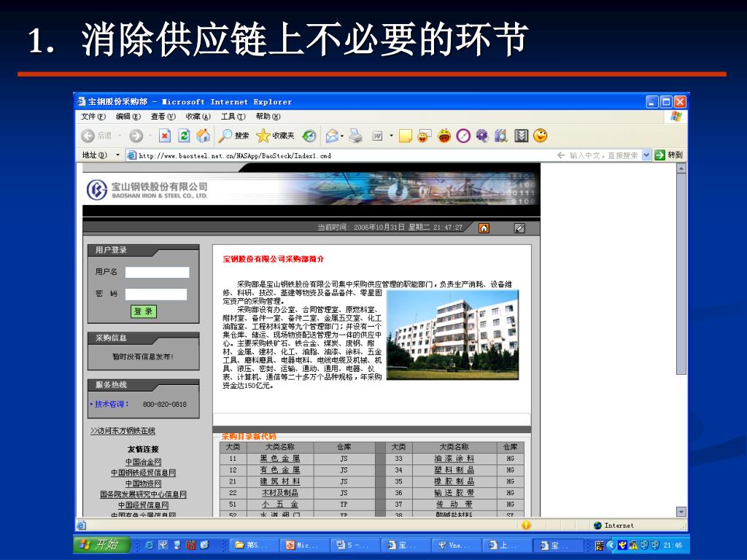Click the orange open-mouth face icon
The image size is (747, 560).
444,136
